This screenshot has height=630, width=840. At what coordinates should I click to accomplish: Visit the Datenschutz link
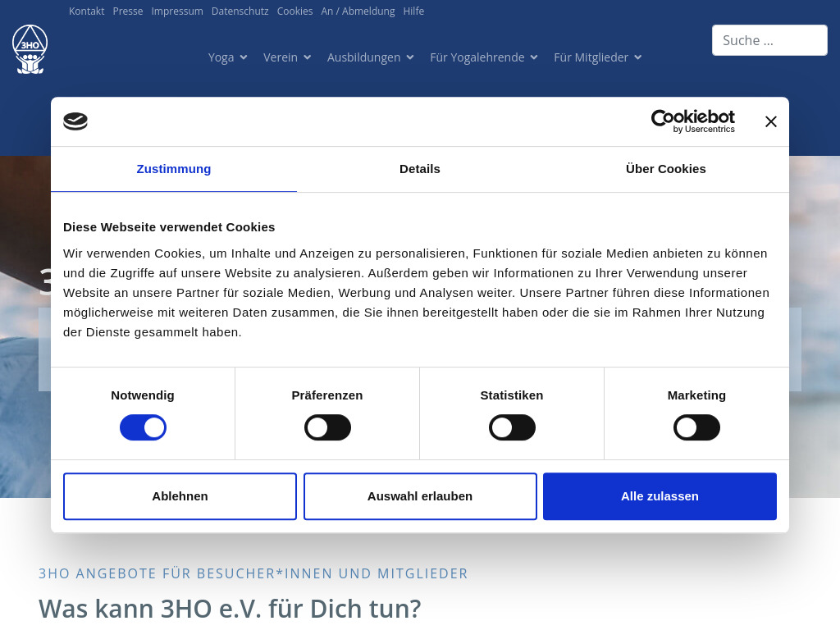(x=240, y=11)
